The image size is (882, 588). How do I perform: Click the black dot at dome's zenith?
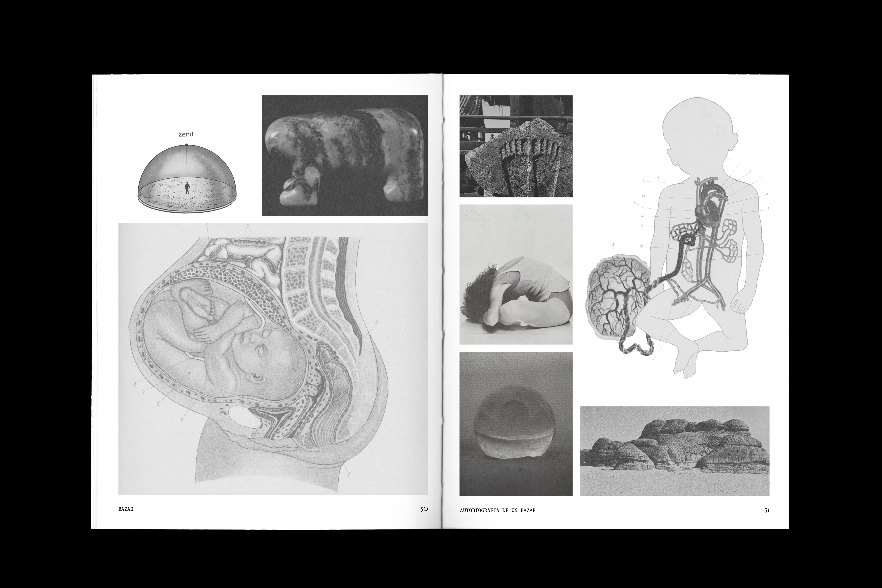coord(186,145)
